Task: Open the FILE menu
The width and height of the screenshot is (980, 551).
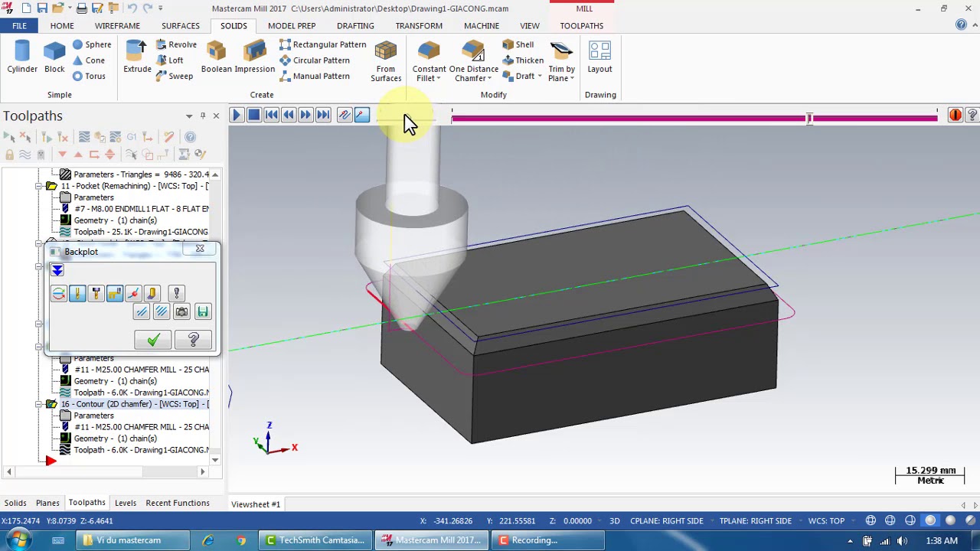Action: (19, 26)
